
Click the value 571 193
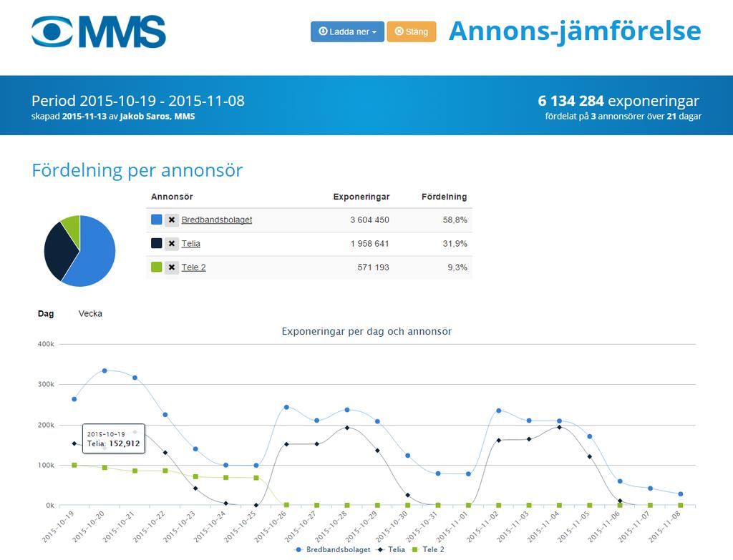coord(373,267)
